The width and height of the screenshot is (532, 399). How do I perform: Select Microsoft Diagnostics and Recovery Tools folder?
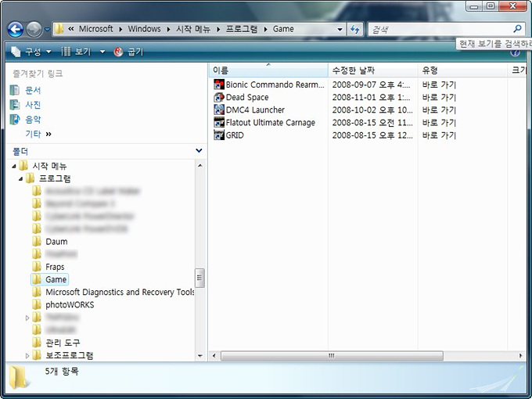(x=120, y=292)
